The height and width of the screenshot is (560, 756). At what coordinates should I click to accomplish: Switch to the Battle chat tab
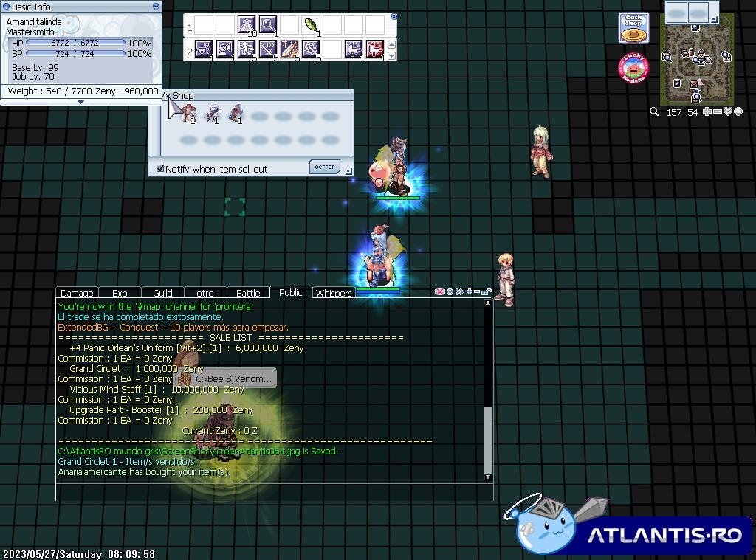pyautogui.click(x=248, y=292)
